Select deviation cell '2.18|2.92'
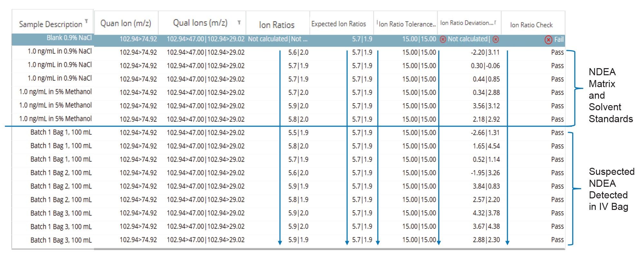The height and width of the screenshot is (262, 644). 486,119
